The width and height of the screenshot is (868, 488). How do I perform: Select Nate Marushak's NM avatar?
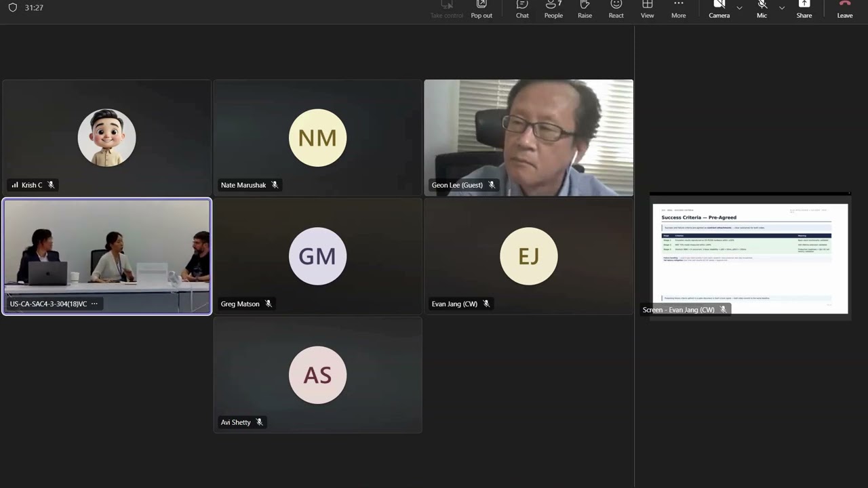[317, 138]
